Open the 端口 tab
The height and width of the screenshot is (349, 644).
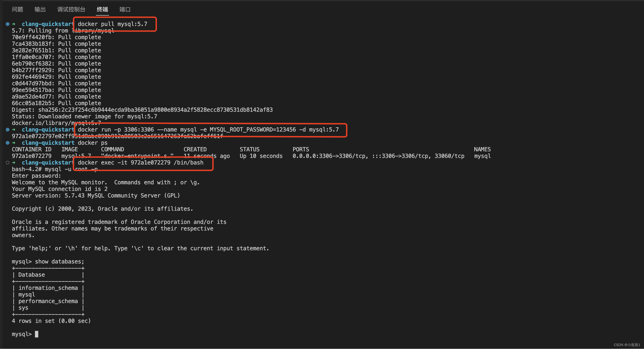coord(125,10)
